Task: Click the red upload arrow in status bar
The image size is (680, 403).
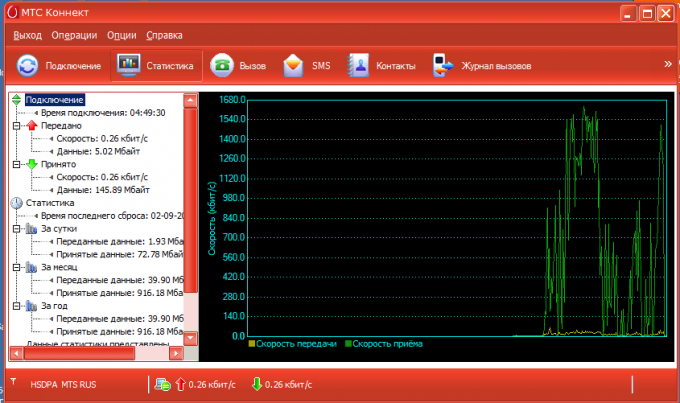Action: pos(180,384)
